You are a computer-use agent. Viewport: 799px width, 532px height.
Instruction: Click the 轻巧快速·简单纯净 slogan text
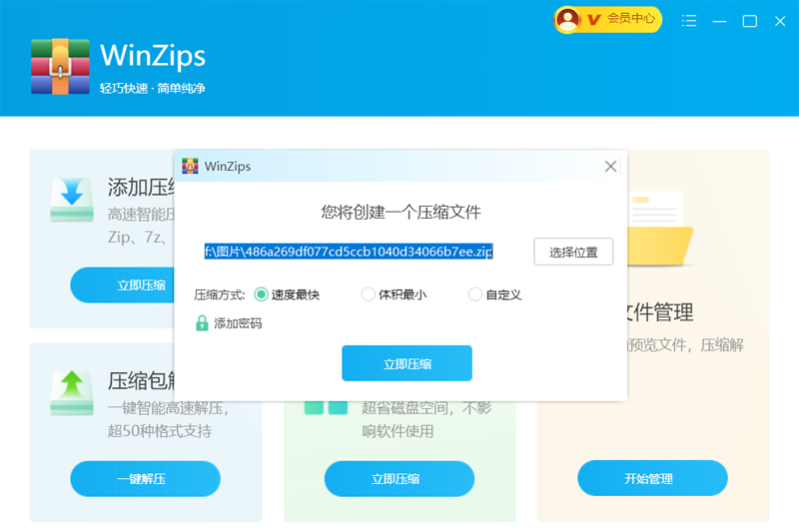tap(153, 88)
